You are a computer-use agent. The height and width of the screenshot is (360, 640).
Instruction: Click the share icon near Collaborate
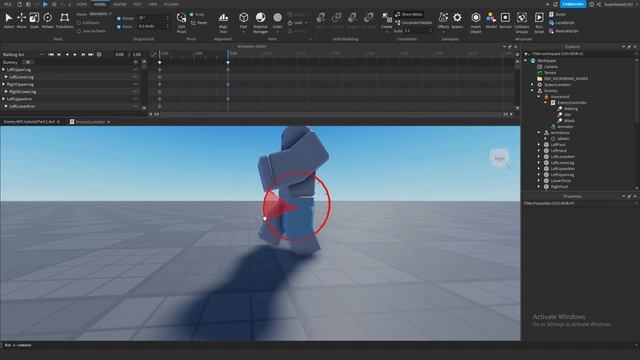(598, 4)
